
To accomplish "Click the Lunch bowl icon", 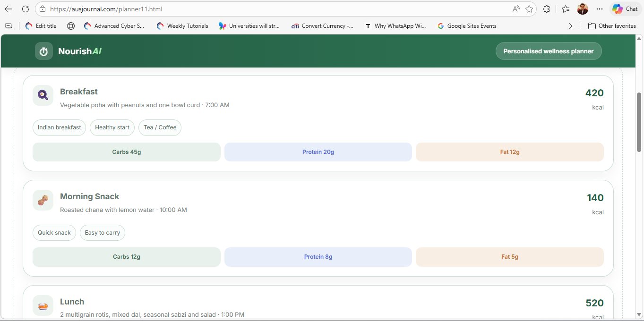I will click(x=43, y=305).
